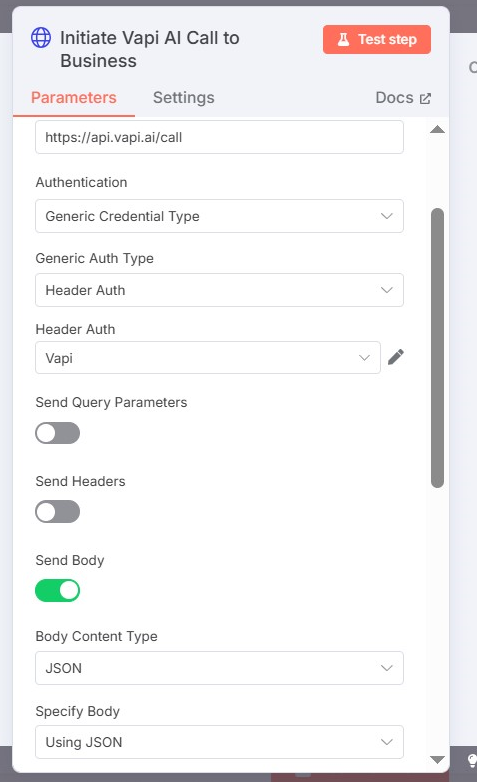Expand the Generic Auth Type dropdown
Screen dimensions: 477x782
click(219, 290)
